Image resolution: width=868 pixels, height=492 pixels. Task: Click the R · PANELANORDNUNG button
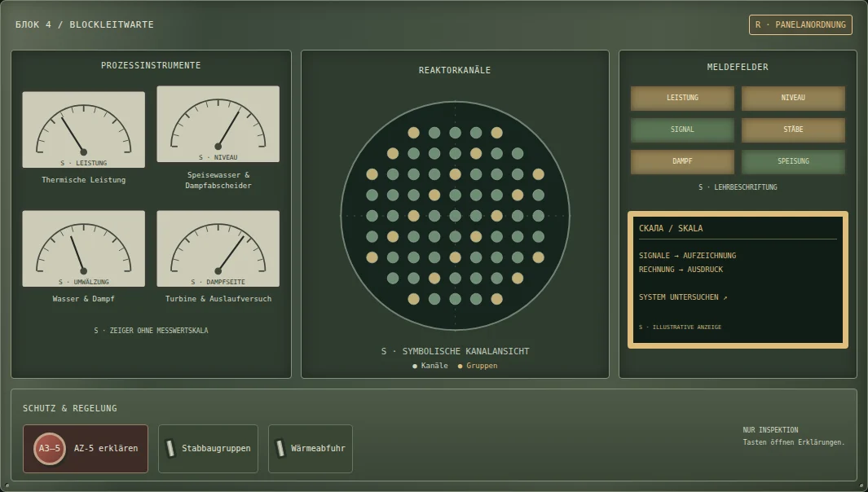(800, 25)
